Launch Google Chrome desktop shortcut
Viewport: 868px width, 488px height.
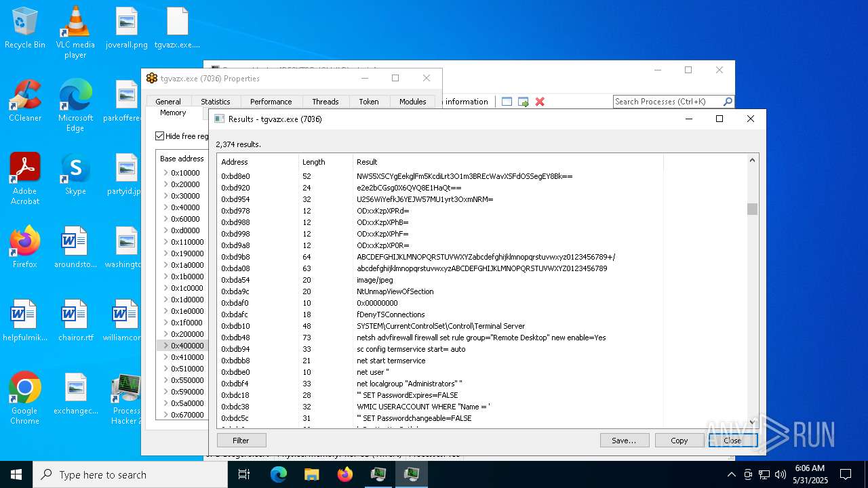(x=25, y=399)
